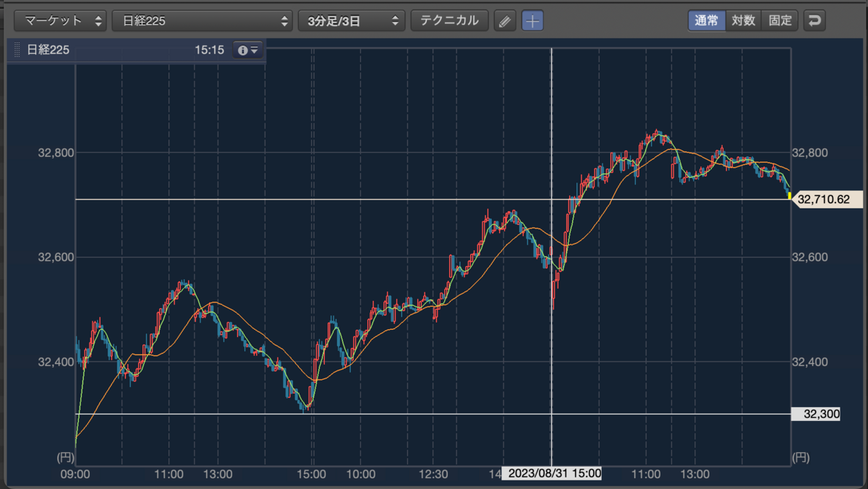Switch chart scale to 固定
This screenshot has width=868, height=489.
[780, 21]
